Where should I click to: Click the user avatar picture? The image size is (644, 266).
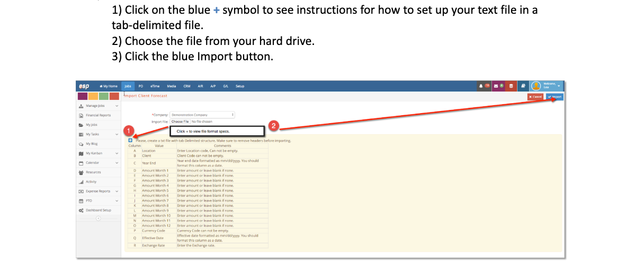coord(536,86)
